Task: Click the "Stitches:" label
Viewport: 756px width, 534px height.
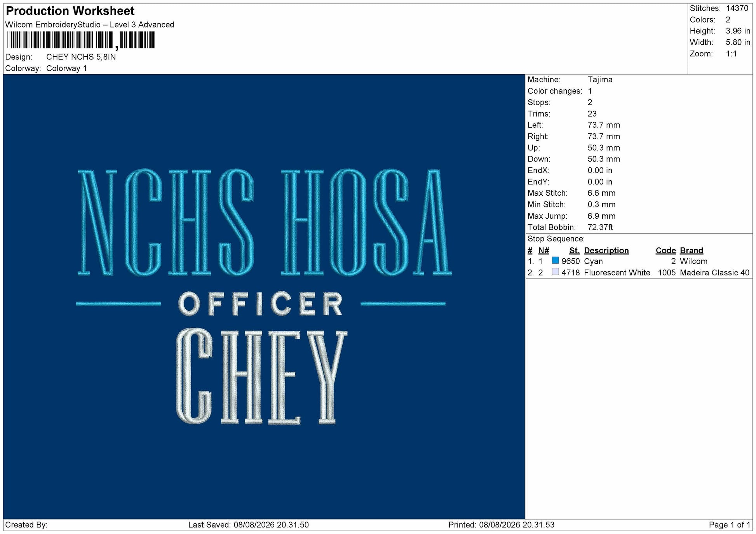Action: pos(705,8)
